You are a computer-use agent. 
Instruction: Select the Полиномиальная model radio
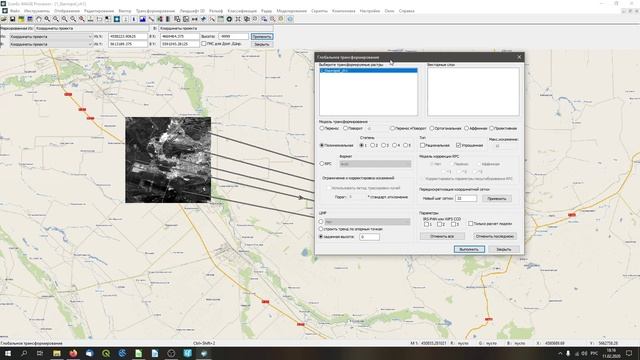(x=322, y=145)
